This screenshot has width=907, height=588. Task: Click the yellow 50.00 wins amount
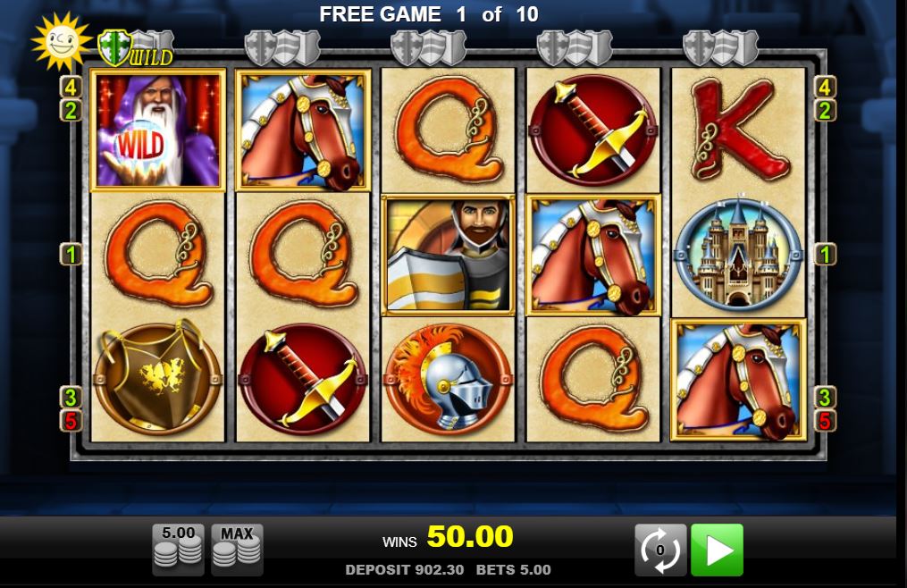(x=470, y=536)
